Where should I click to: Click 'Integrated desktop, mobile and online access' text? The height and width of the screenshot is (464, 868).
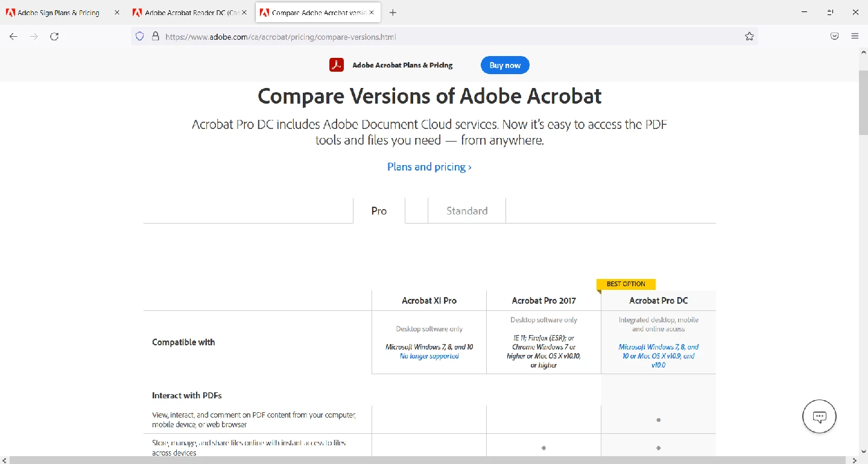pos(658,324)
